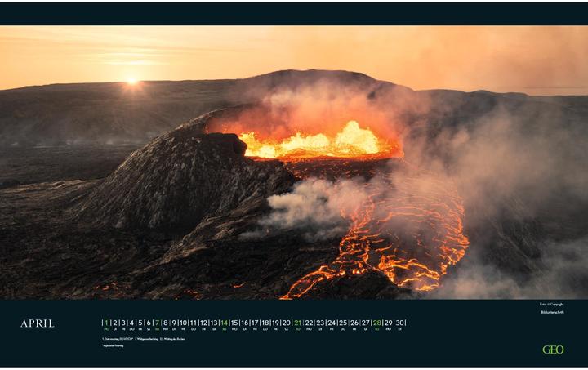Select date 11 in the calendar strip
This screenshot has height=370, width=588.
pyautogui.click(x=193, y=323)
